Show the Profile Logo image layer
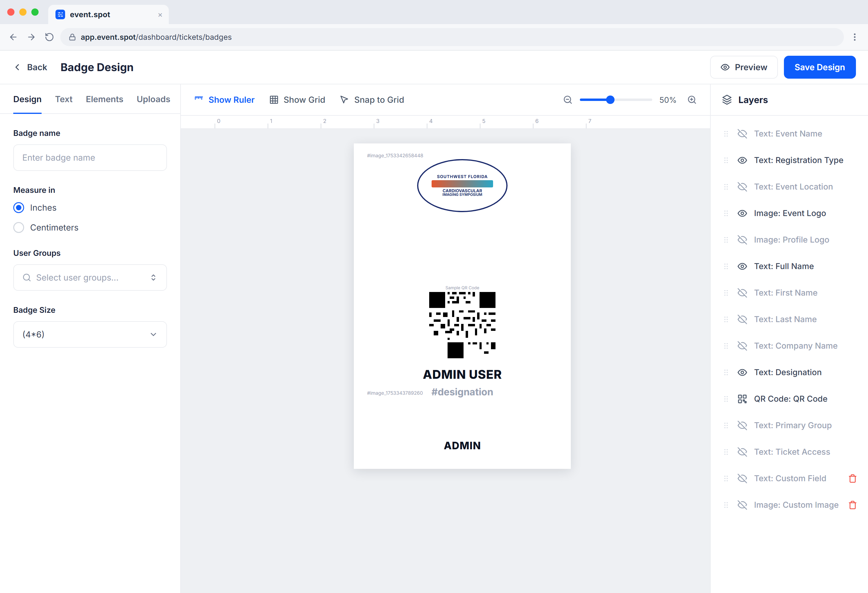Viewport: 868px width, 593px height. 742,240
